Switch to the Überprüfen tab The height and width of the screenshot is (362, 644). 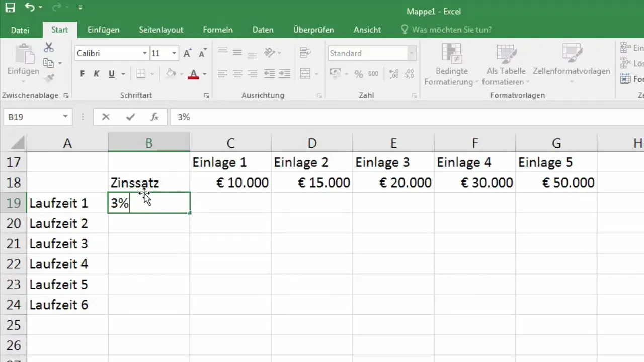[313, 30]
